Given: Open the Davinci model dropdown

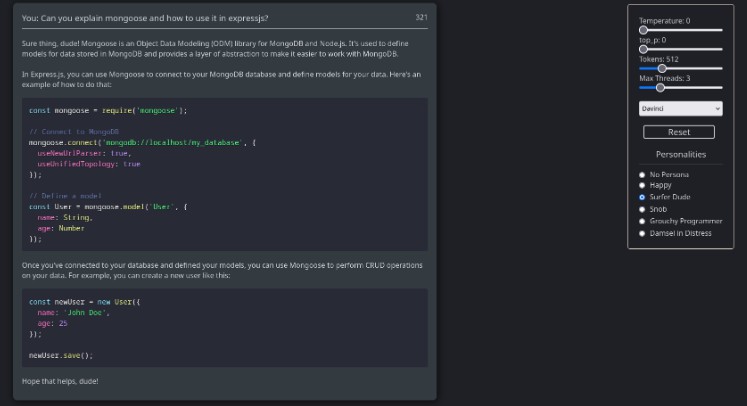Looking at the screenshot, I should 680,107.
